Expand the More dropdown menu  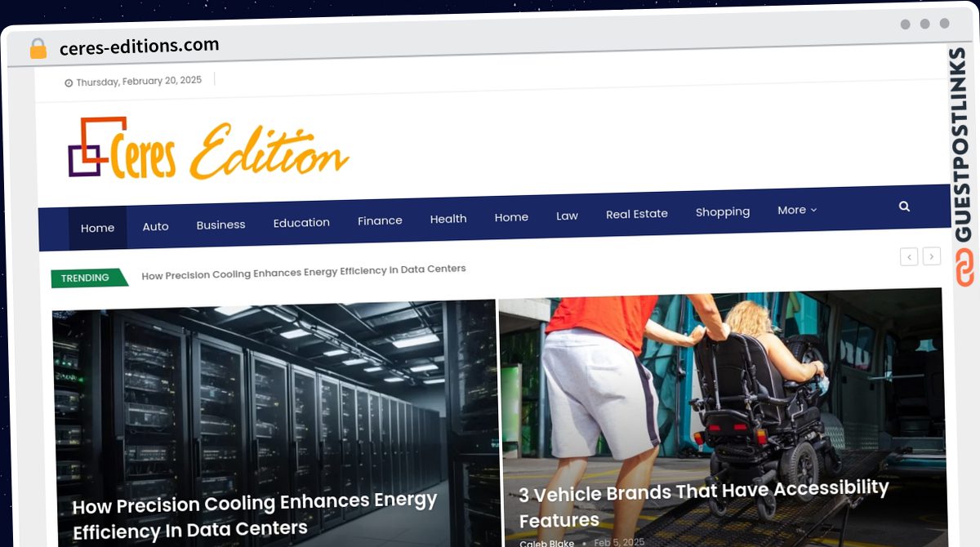(797, 210)
